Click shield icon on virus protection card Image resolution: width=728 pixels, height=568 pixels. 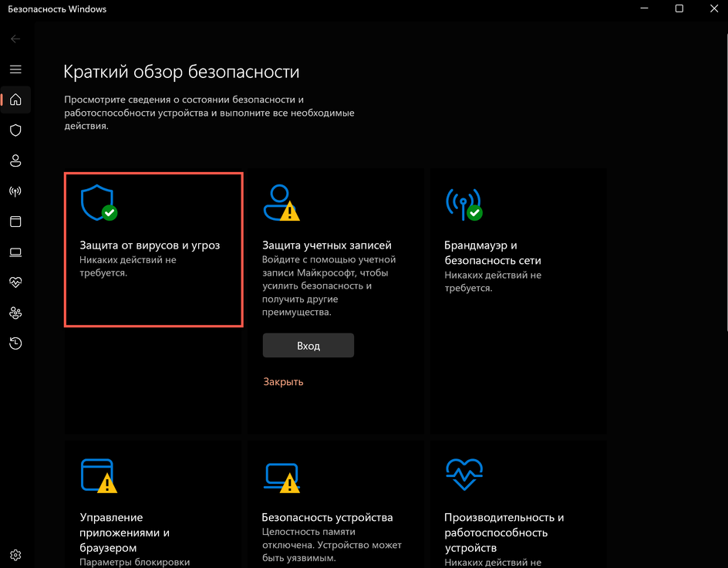pos(99,203)
